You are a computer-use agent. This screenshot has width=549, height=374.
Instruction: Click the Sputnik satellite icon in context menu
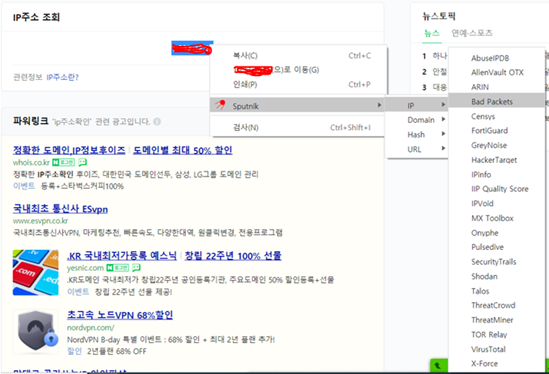click(220, 105)
